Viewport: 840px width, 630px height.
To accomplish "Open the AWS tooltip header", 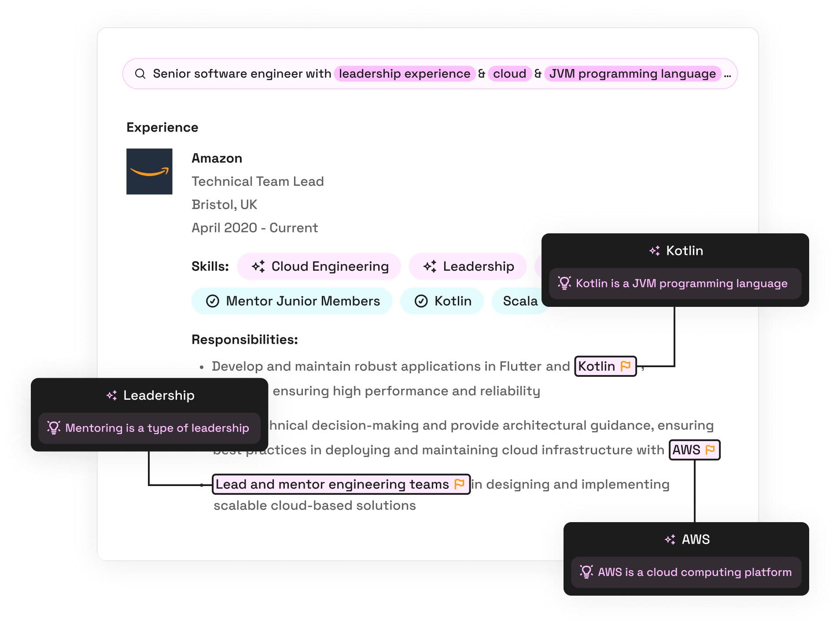I will pos(687,539).
